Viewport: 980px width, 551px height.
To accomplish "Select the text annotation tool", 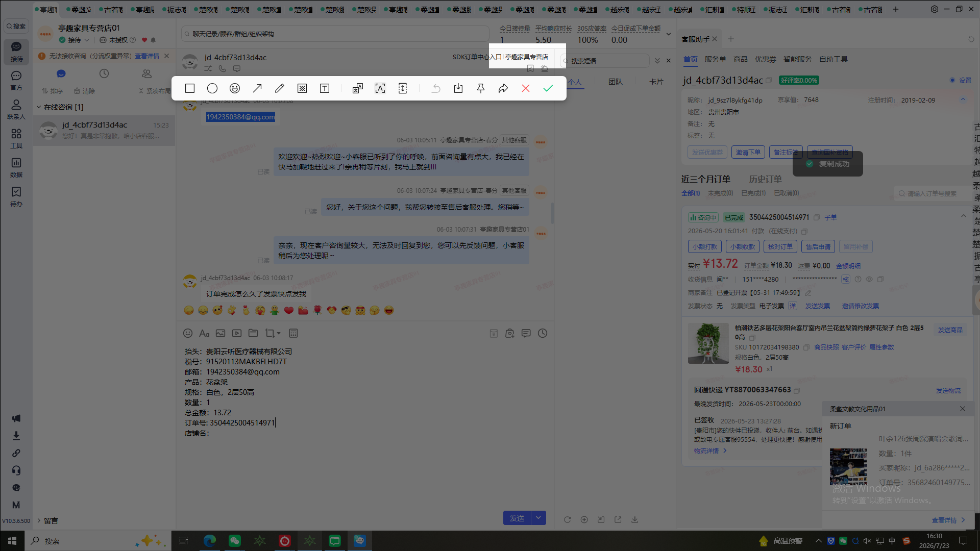I will tap(325, 88).
